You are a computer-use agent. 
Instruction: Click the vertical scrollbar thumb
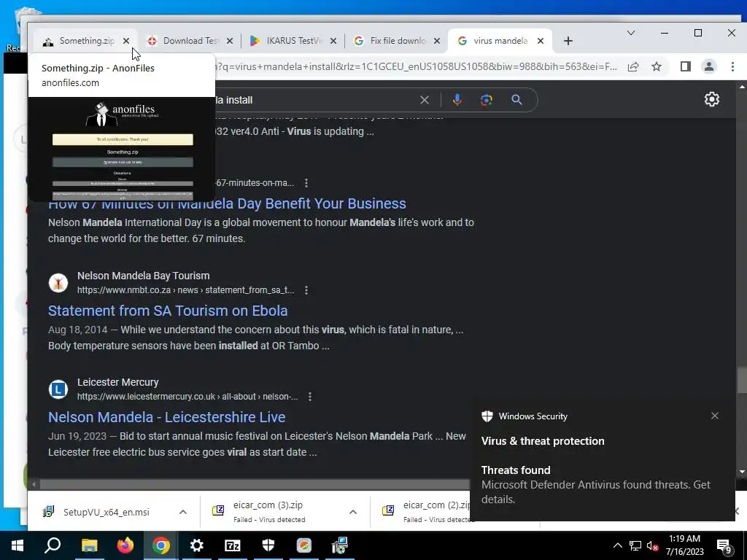(x=742, y=380)
